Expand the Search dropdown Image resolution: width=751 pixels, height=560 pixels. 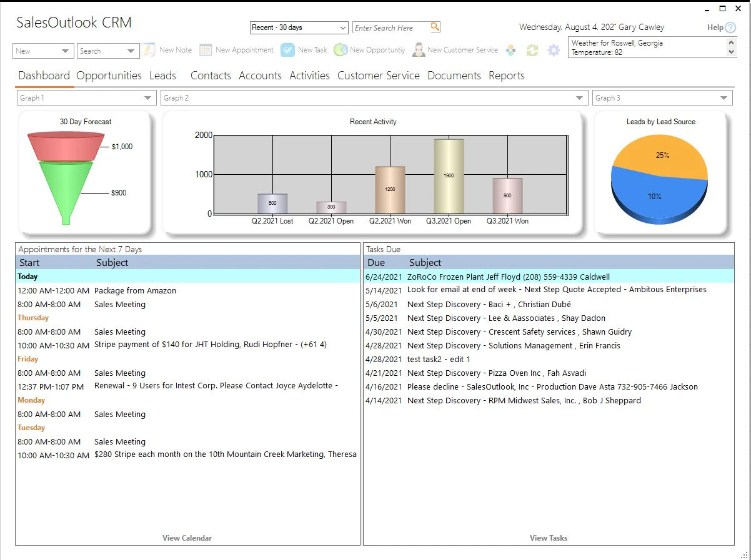(x=131, y=50)
